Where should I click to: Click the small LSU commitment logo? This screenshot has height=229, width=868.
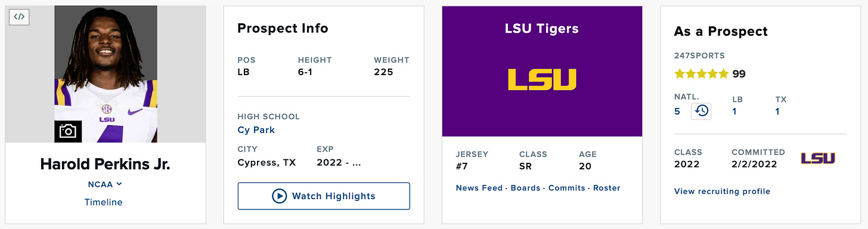(x=818, y=158)
